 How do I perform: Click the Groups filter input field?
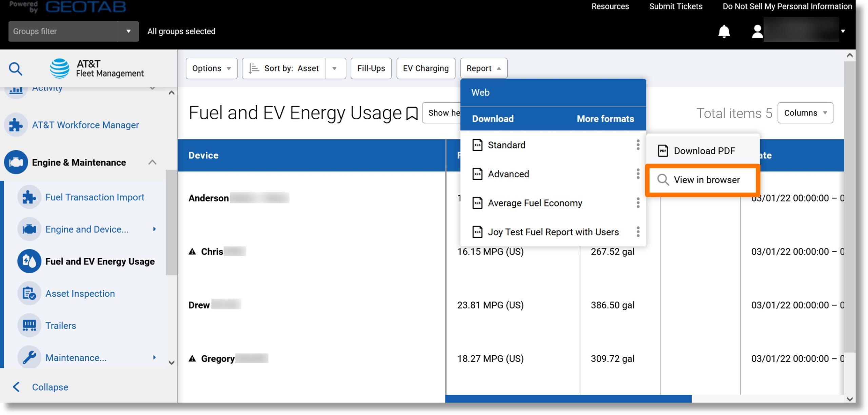[x=63, y=32]
